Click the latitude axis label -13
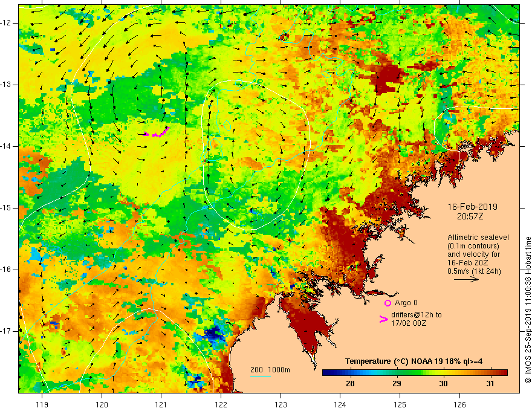This screenshot has width=532, height=411. [6, 85]
